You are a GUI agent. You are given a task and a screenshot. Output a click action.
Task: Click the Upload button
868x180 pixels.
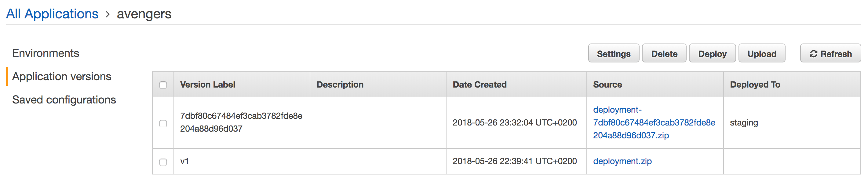[x=762, y=53]
